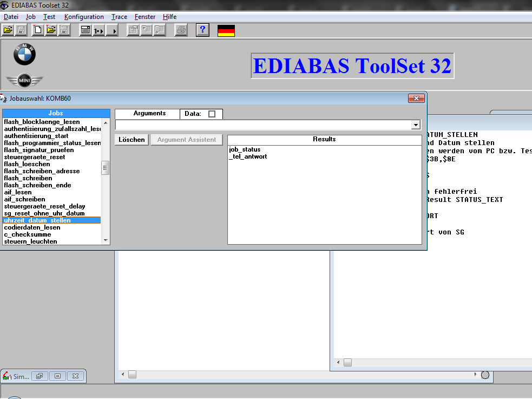
Task: Select result _tel_antwort
Action: coord(248,157)
